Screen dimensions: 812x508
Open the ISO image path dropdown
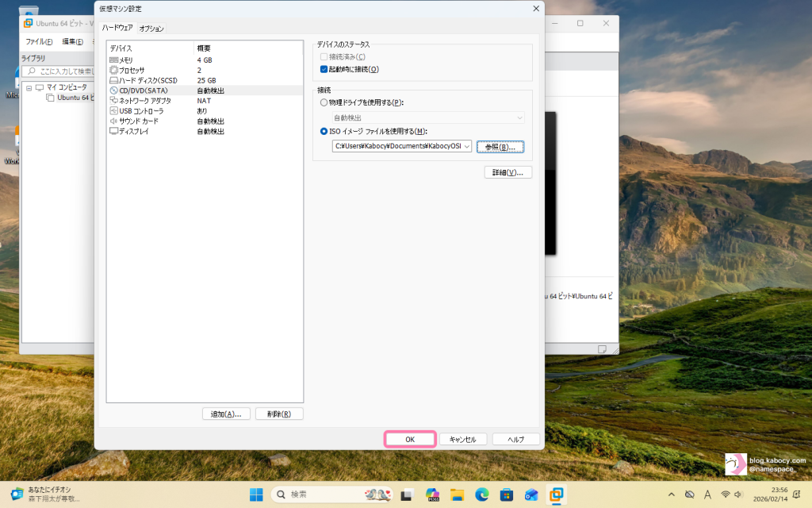point(466,147)
